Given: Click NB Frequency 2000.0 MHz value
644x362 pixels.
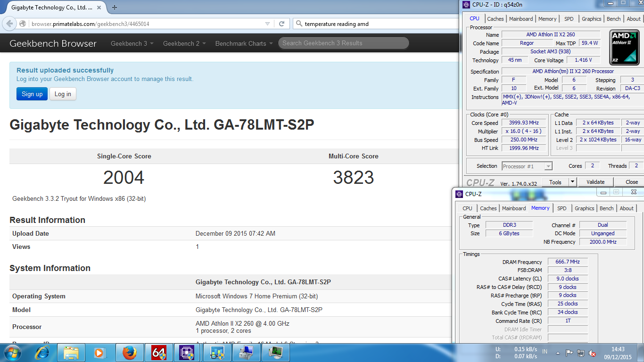Looking at the screenshot, I should [x=603, y=242].
